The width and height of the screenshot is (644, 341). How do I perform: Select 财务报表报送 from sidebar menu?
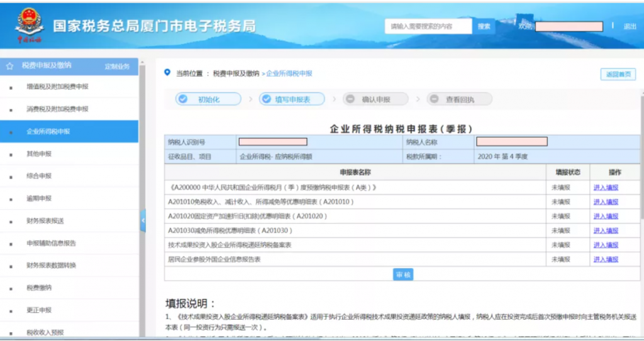point(45,221)
